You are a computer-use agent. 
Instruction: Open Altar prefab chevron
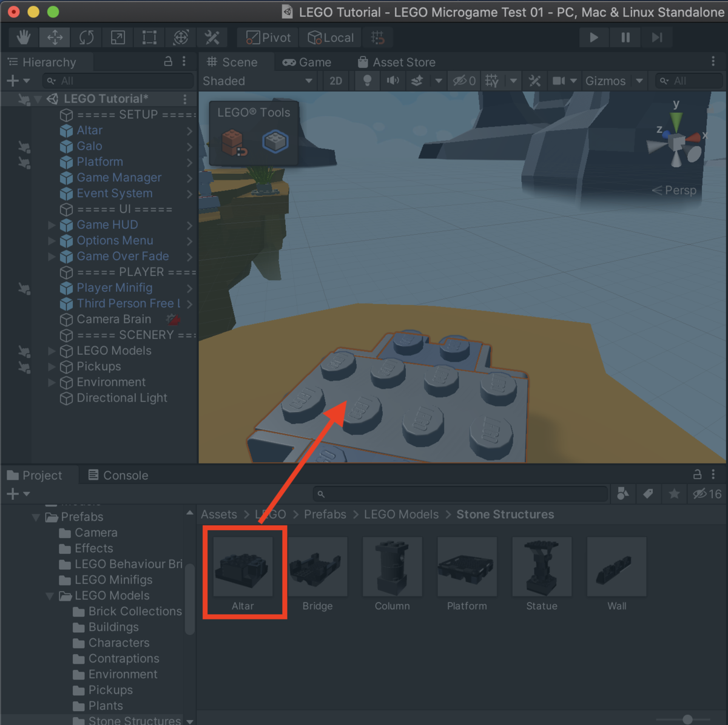tap(190, 130)
